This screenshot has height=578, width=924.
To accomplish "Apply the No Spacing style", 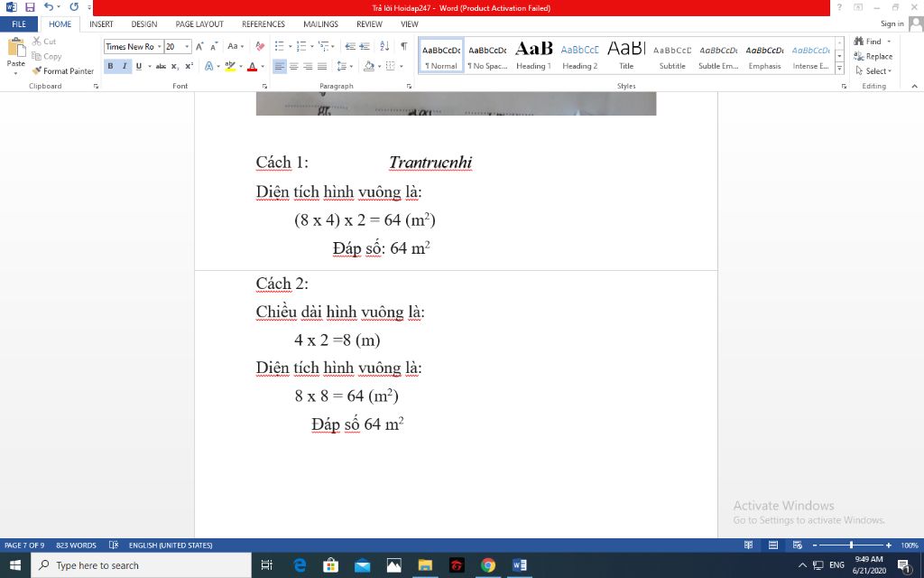I will 487,56.
